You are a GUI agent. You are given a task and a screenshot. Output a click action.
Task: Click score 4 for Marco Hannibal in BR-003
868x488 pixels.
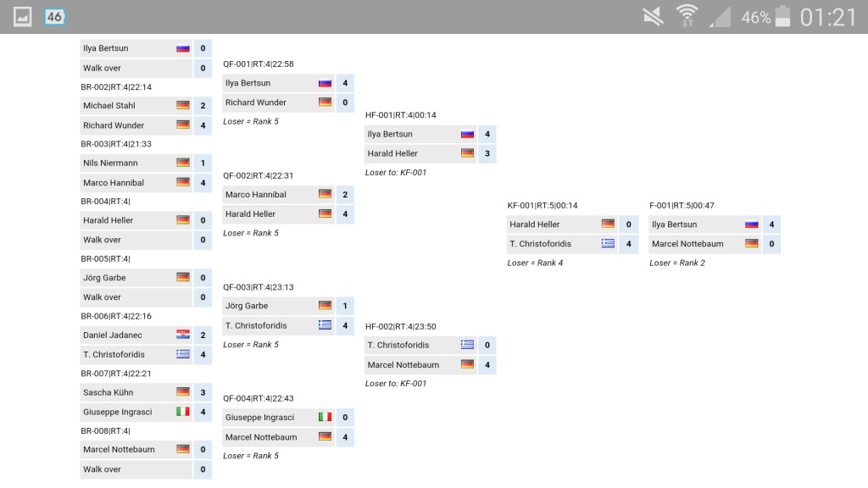click(x=203, y=183)
